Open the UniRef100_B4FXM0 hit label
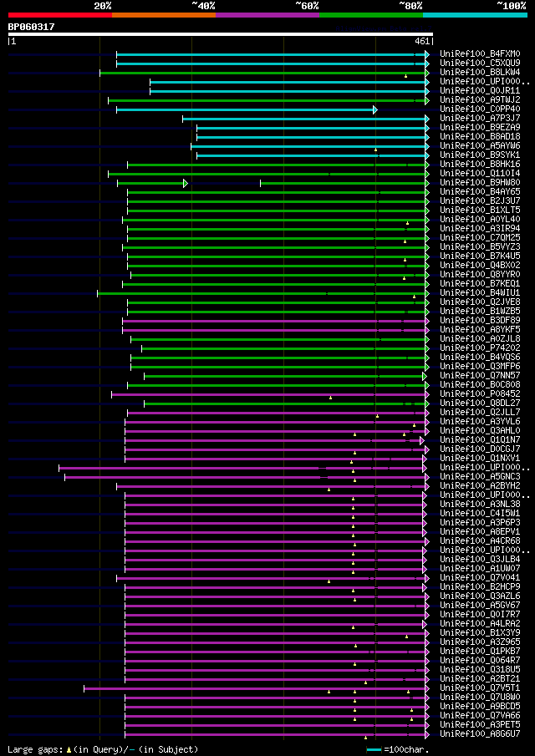535x756 pixels. pyautogui.click(x=480, y=53)
